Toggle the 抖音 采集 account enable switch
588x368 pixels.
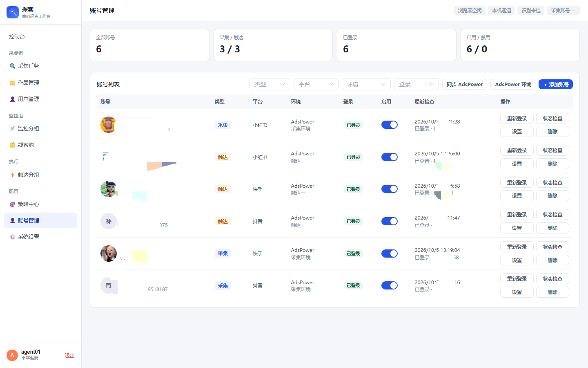coord(390,285)
